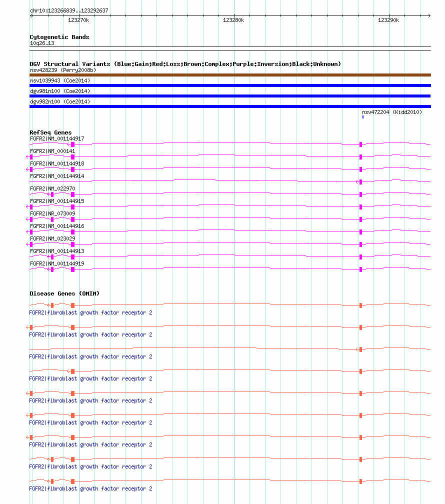Click the blue nsv1039943 gain bar

[230, 85]
